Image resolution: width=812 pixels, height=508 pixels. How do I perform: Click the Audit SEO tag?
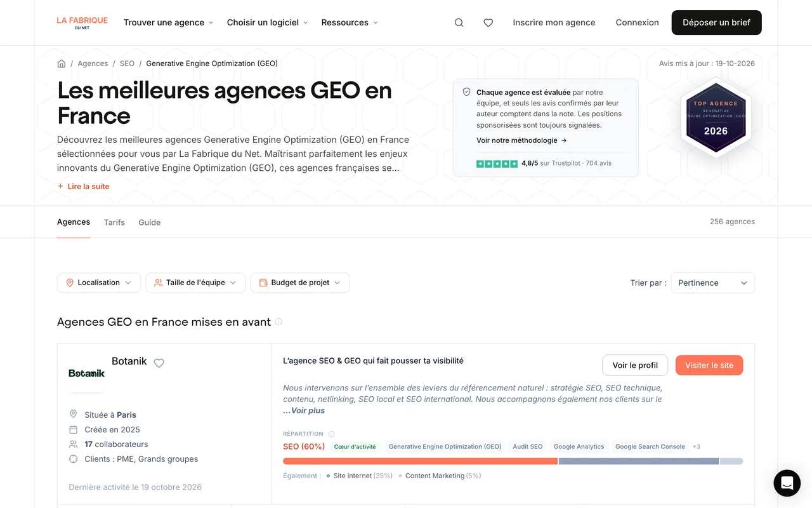528,446
